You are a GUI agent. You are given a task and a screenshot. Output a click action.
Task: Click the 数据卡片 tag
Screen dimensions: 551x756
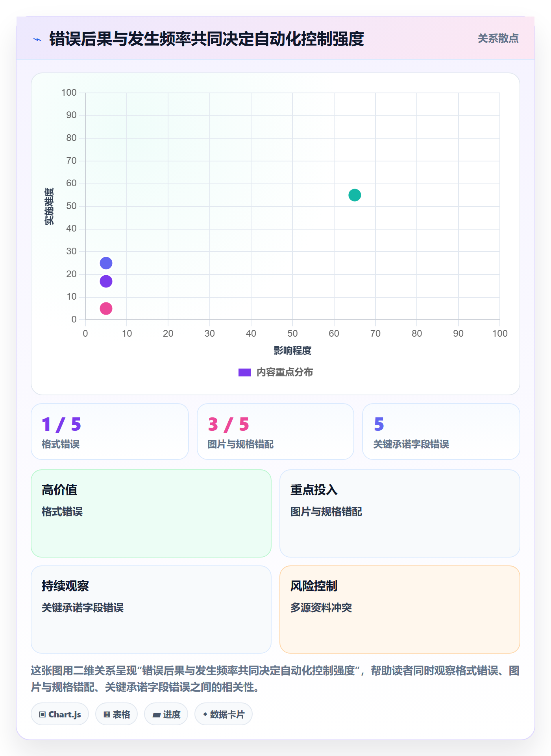click(224, 714)
